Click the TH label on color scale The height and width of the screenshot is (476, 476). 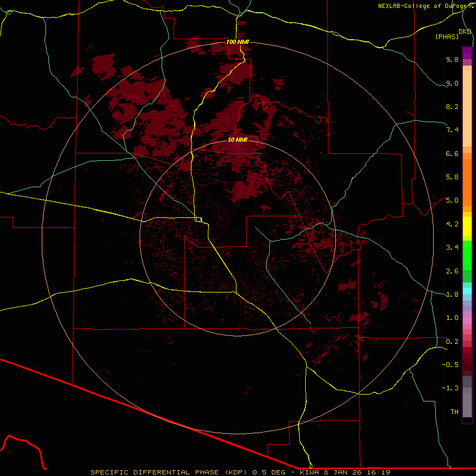point(454,412)
